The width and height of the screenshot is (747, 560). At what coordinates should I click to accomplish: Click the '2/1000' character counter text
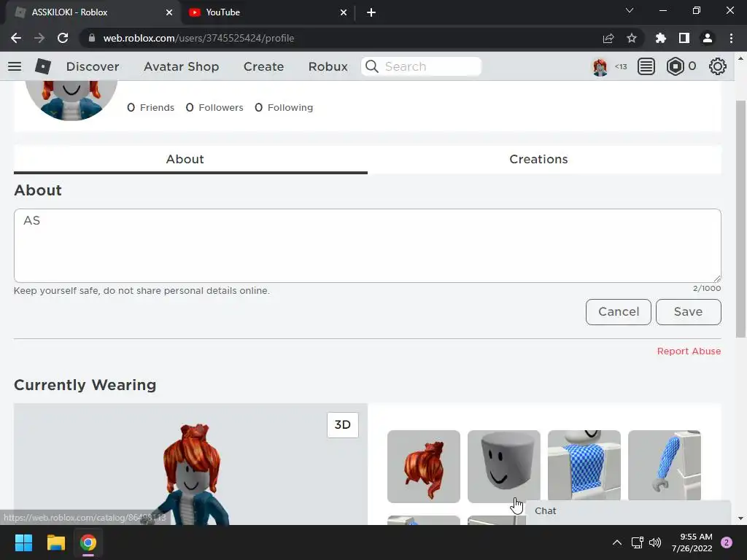pyautogui.click(x=707, y=288)
